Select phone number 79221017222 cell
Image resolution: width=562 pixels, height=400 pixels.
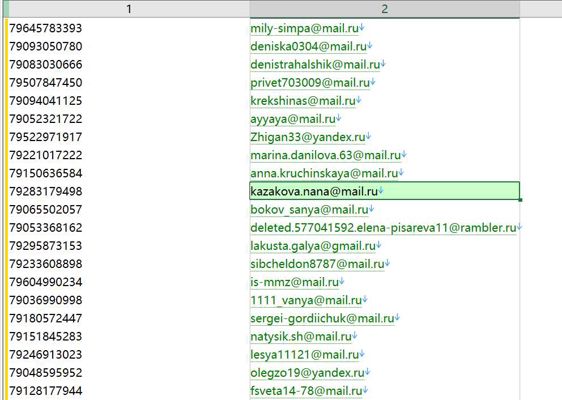coord(129,155)
